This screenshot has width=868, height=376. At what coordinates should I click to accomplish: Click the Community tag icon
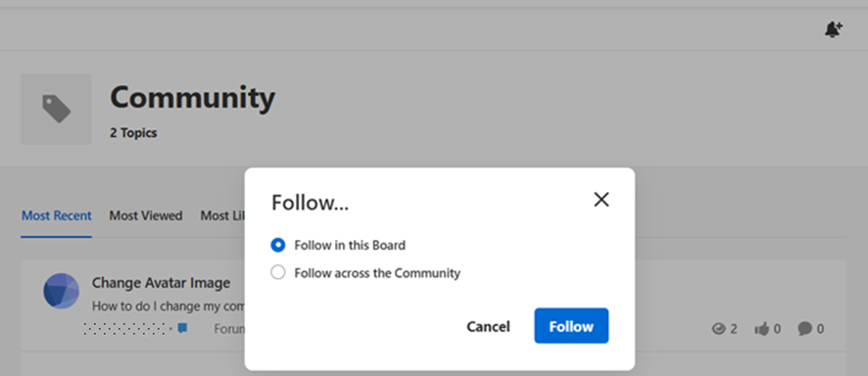click(x=57, y=109)
